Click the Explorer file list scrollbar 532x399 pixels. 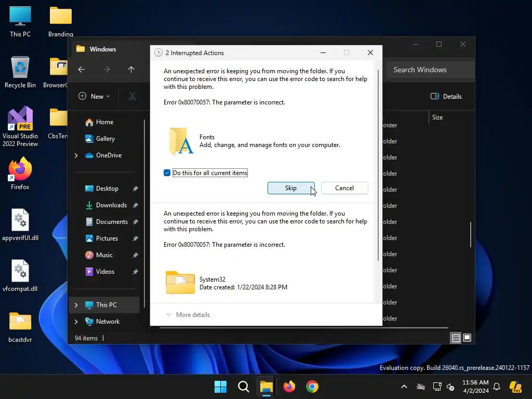[x=471, y=235]
